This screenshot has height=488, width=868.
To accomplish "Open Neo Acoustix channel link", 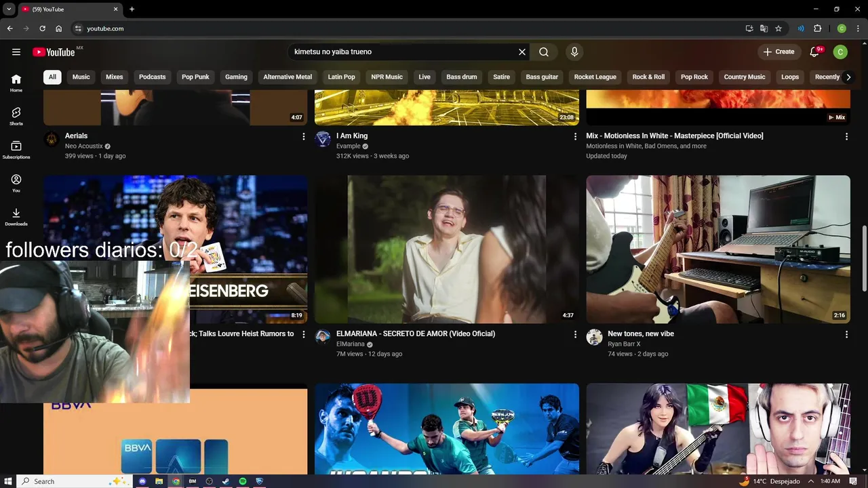I will coord(83,146).
